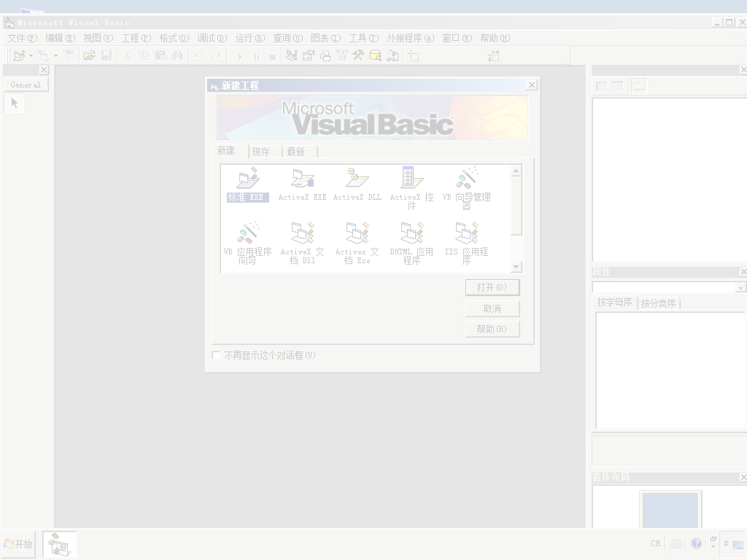
Task: Toggle Folders icon in project panel
Action: click(639, 86)
